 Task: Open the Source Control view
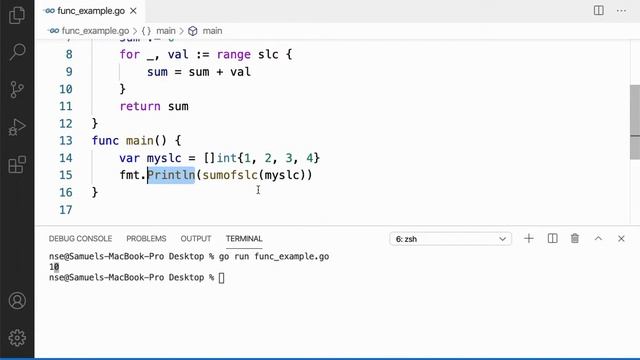coord(17,89)
